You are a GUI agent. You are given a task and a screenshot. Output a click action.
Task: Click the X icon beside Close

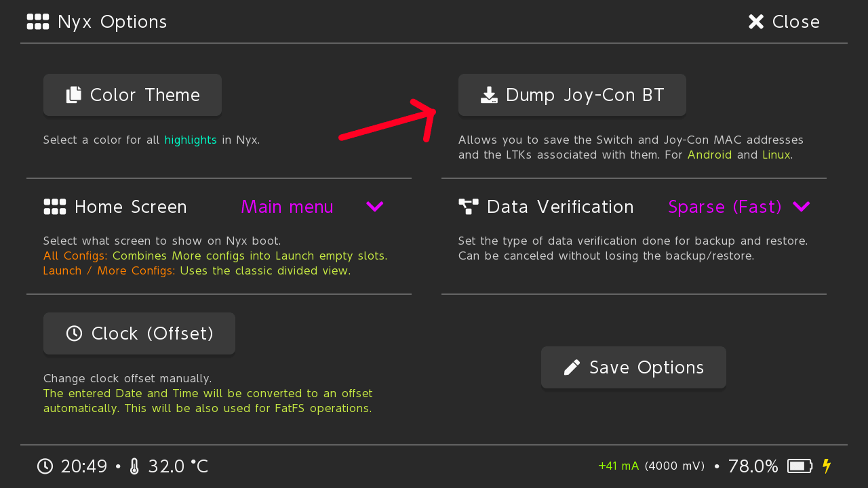756,22
